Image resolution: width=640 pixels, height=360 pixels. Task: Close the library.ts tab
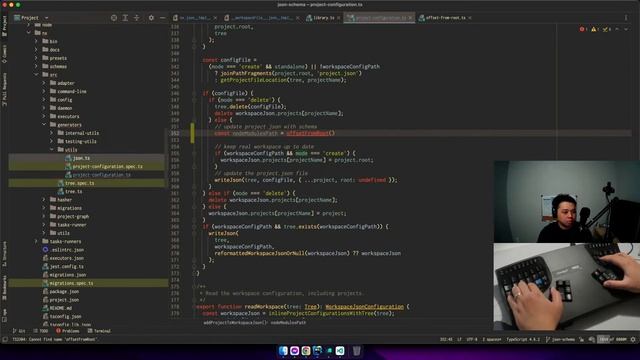[x=339, y=18]
